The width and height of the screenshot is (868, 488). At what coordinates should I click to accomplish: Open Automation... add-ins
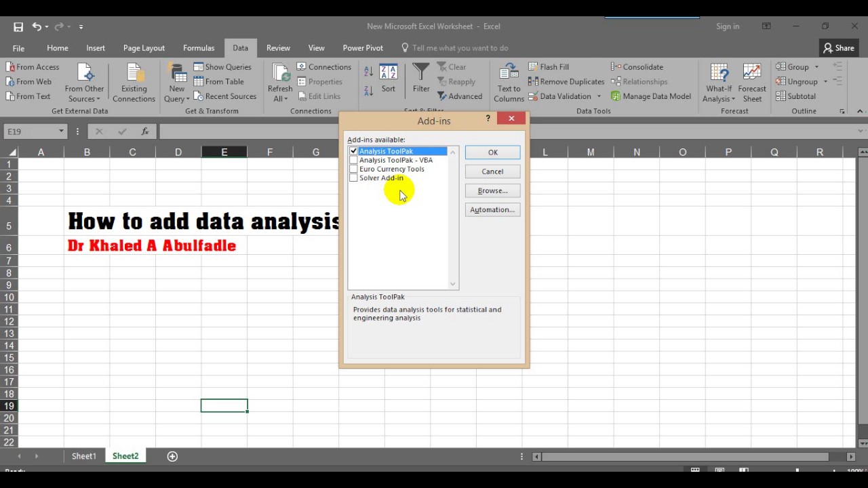tap(493, 209)
